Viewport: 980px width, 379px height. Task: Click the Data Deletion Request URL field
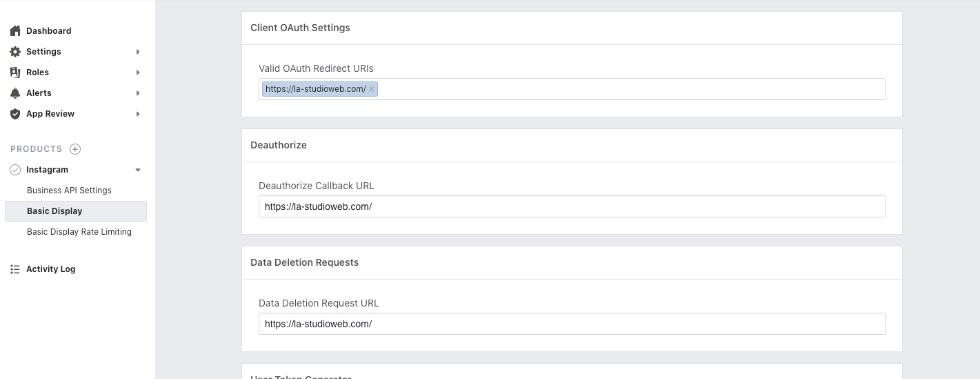pyautogui.click(x=571, y=324)
